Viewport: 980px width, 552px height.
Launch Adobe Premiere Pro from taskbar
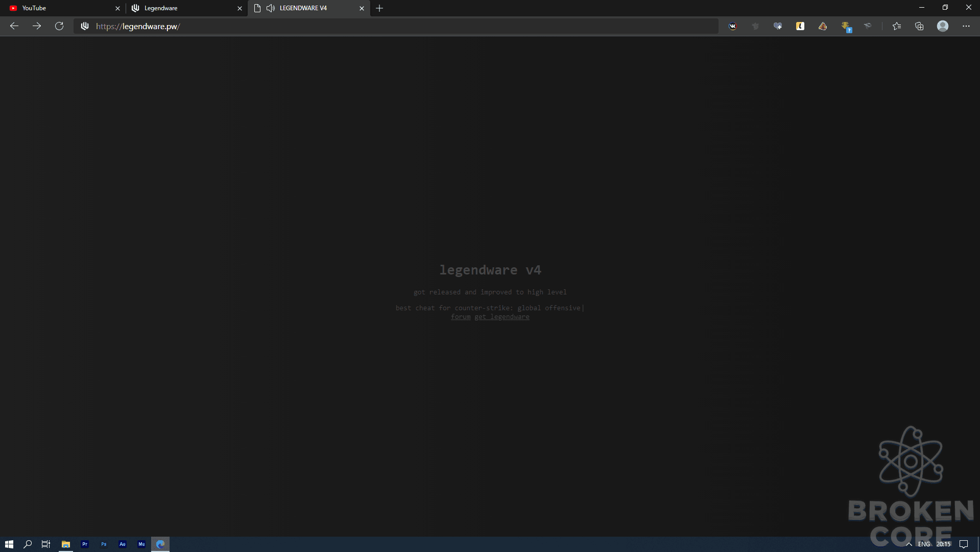point(85,544)
